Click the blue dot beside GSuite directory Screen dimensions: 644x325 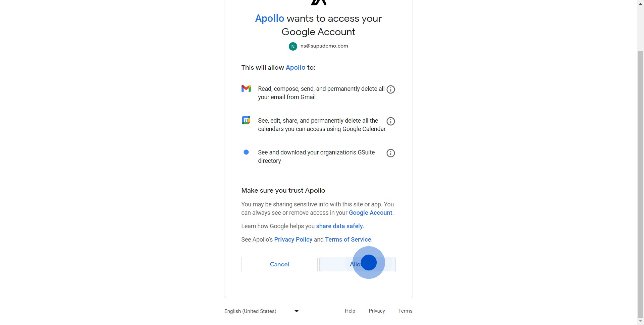click(x=246, y=152)
